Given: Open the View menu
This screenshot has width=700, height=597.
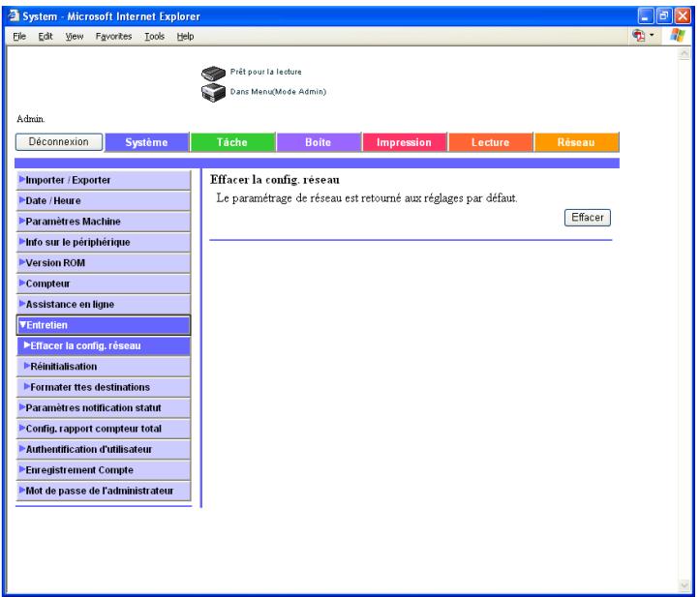Looking at the screenshot, I should 75,36.
